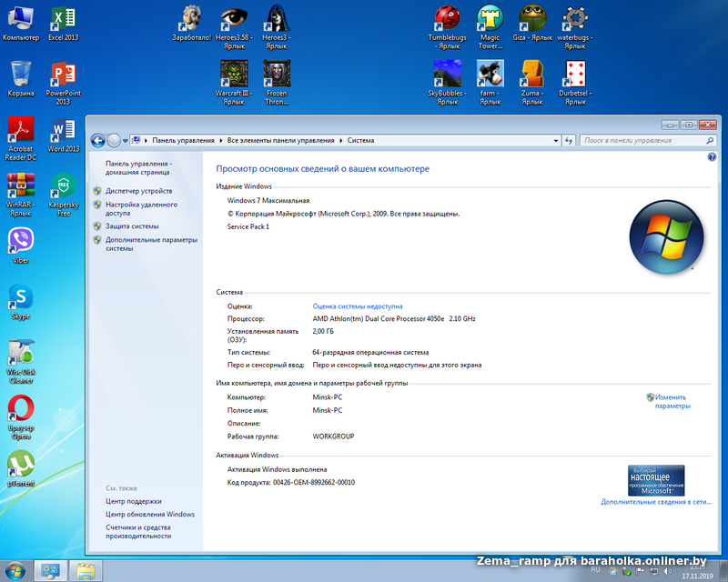Click the RU language indicator

pyautogui.click(x=596, y=569)
